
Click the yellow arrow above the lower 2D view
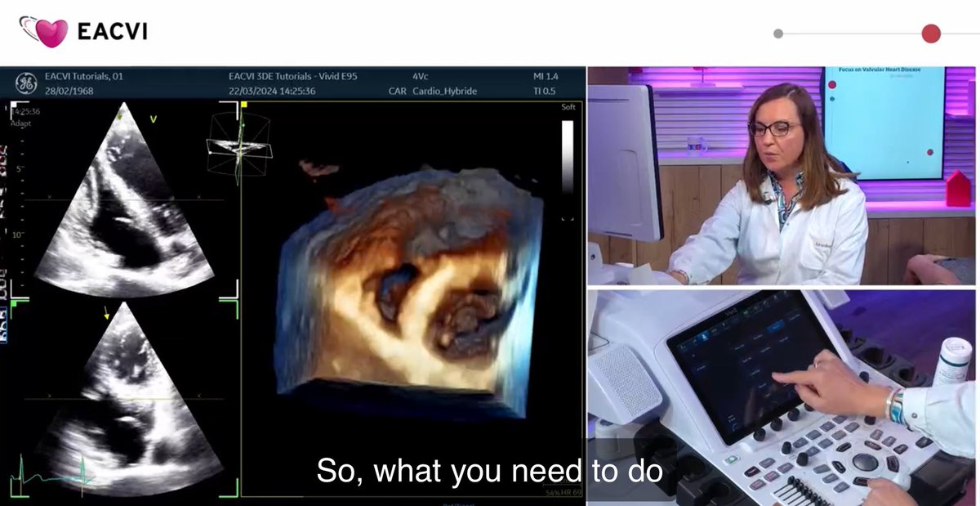pyautogui.click(x=106, y=311)
